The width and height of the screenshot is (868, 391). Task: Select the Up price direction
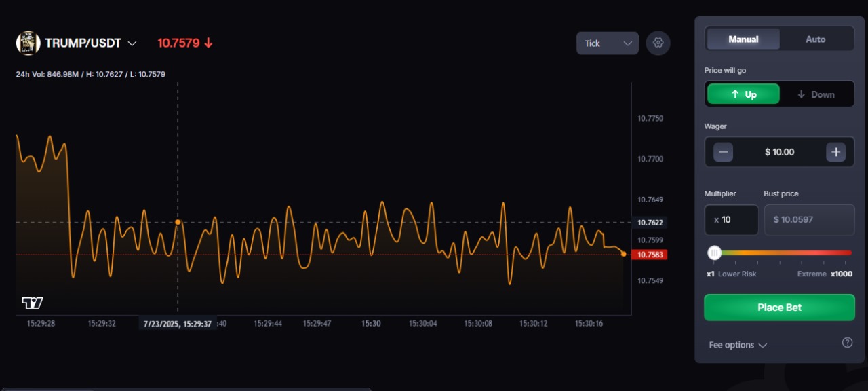coord(743,94)
